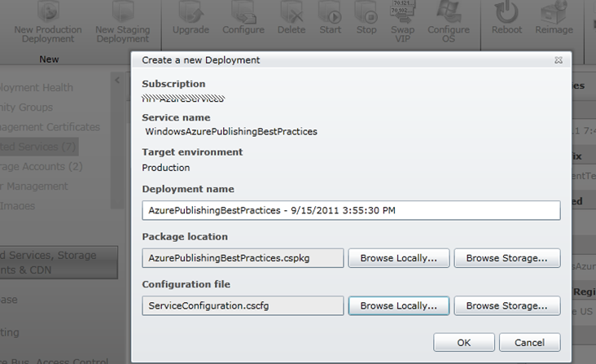Cancel the new deployment dialog
The image size is (596, 364).
529,342
